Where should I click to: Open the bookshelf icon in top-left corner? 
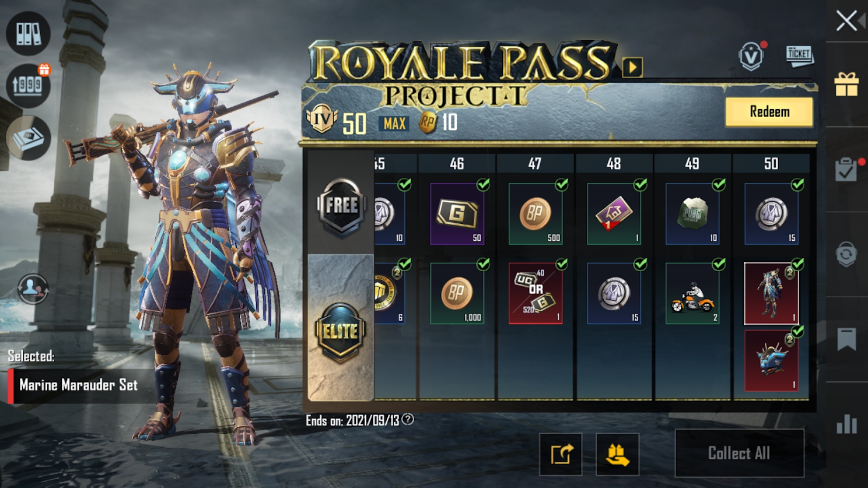click(x=28, y=33)
